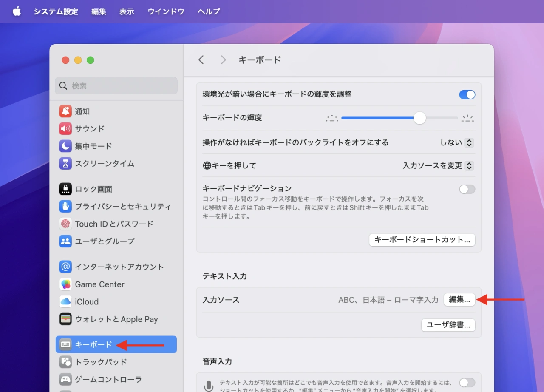This screenshot has height=392, width=544.
Task: Open the backlight off 'しない' dropdown
Action: point(457,143)
